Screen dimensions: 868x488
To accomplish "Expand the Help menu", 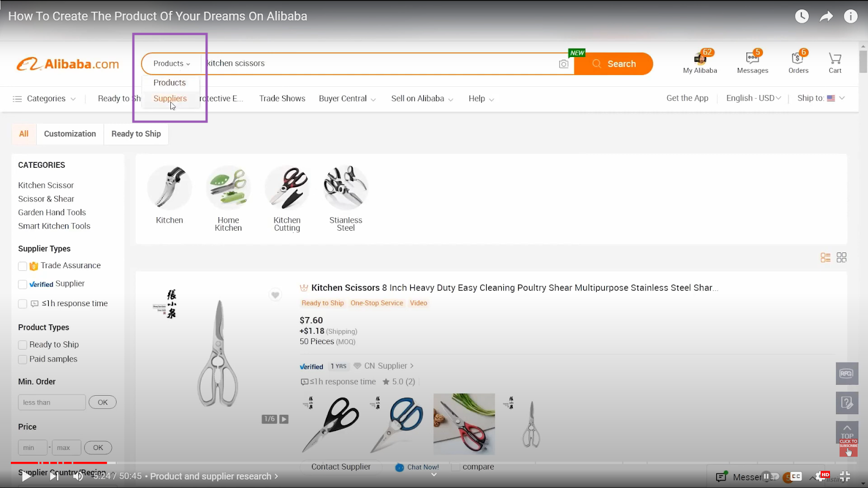I will pyautogui.click(x=481, y=98).
